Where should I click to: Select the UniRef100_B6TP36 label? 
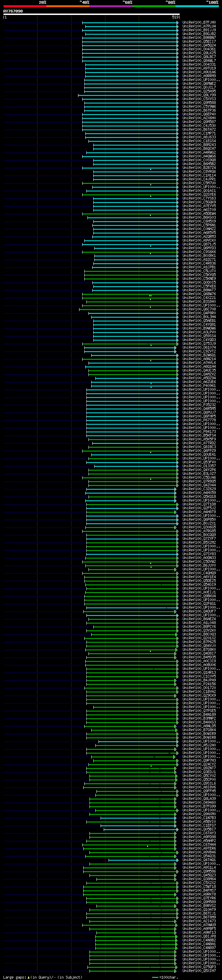pyautogui.click(x=199, y=110)
